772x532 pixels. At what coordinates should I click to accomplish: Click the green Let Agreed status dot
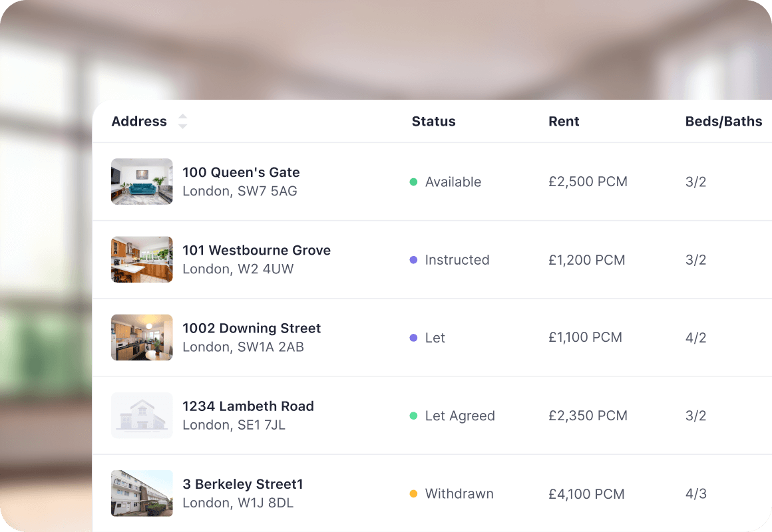pyautogui.click(x=413, y=416)
